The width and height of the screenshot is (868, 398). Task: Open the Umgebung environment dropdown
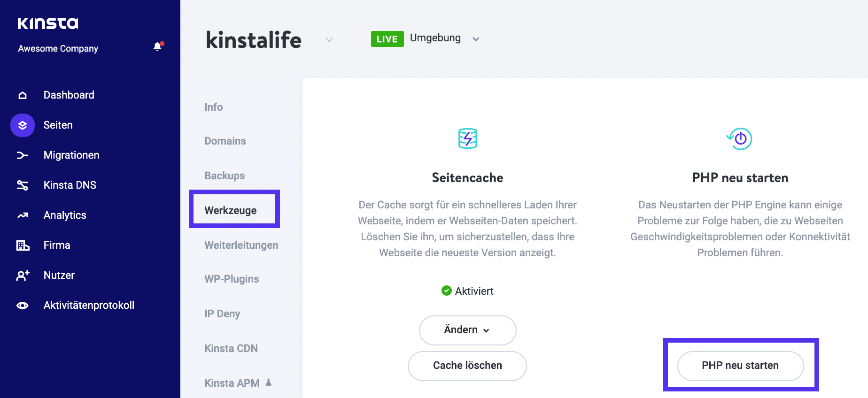pos(476,39)
